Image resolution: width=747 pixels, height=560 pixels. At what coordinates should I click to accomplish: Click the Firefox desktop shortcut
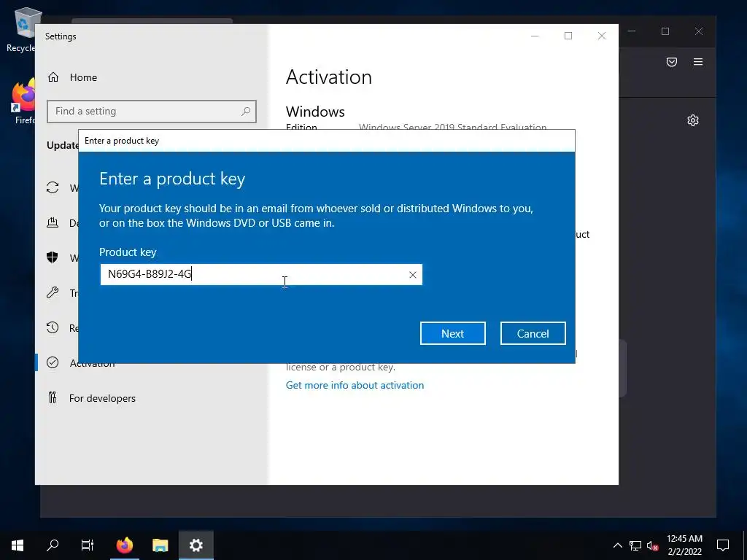[23, 102]
